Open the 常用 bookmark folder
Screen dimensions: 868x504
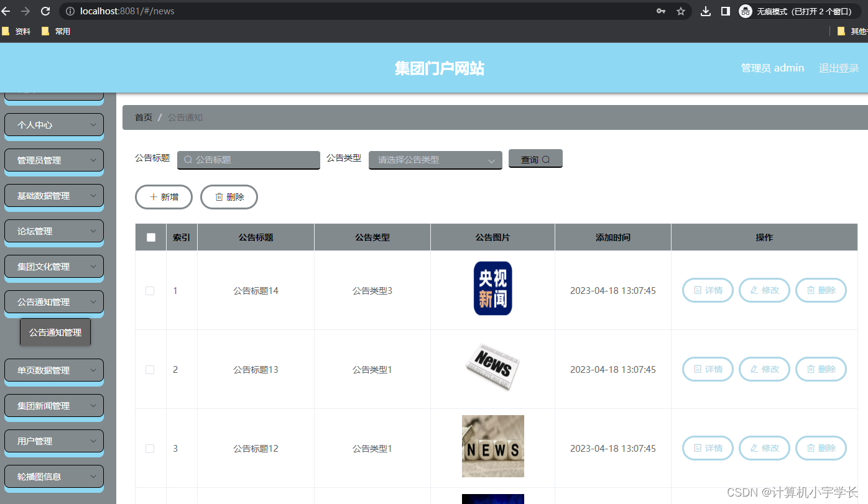pyautogui.click(x=56, y=31)
